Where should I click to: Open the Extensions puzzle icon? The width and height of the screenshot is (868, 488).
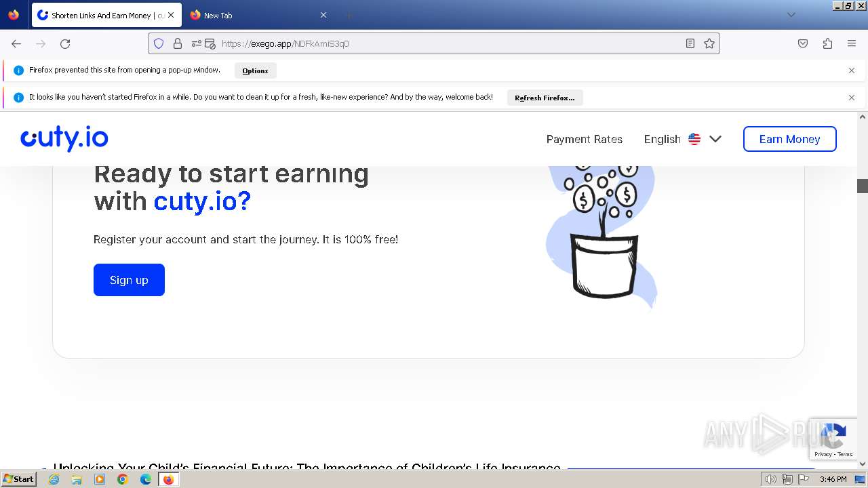coord(827,43)
